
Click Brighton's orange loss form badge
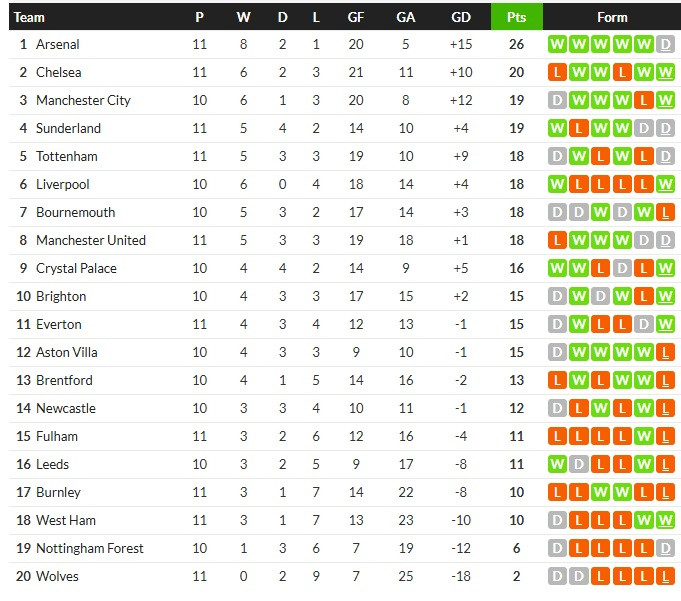tap(646, 296)
